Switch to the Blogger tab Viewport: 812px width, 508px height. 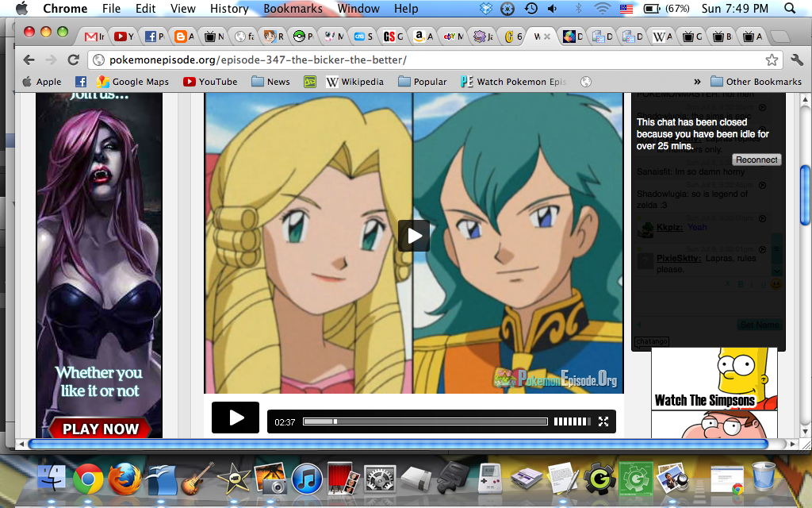click(184, 37)
